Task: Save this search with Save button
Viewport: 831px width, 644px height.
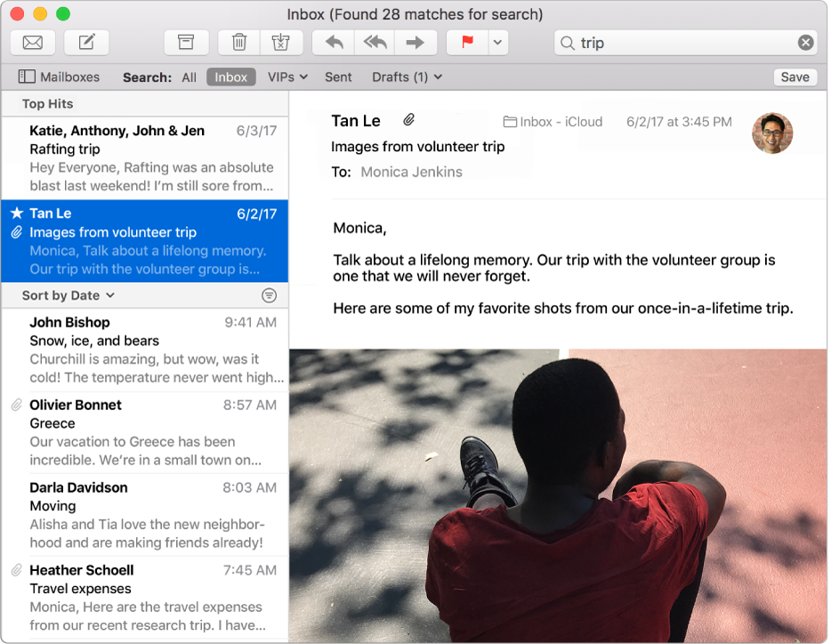Action: 795,76
